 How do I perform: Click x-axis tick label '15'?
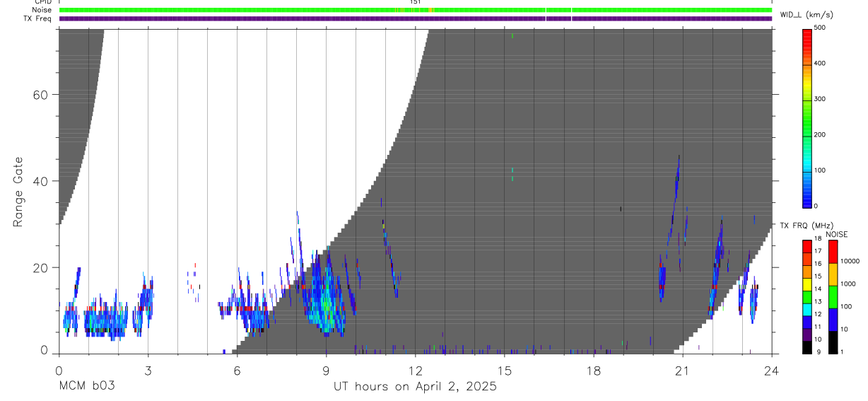point(504,370)
